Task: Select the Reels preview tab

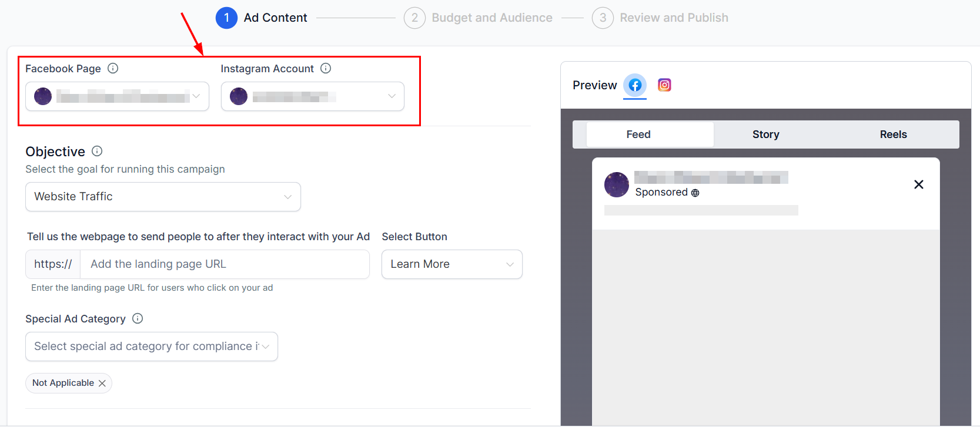Action: [893, 134]
